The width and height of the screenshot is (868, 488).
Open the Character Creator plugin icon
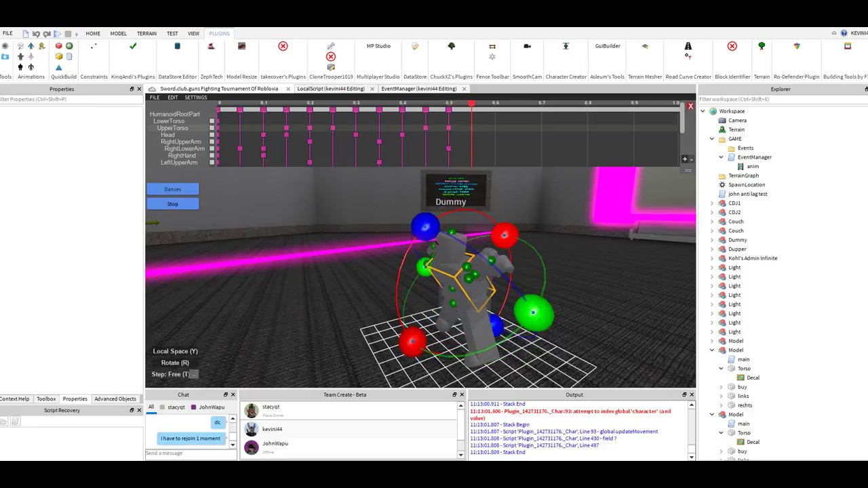[566, 46]
